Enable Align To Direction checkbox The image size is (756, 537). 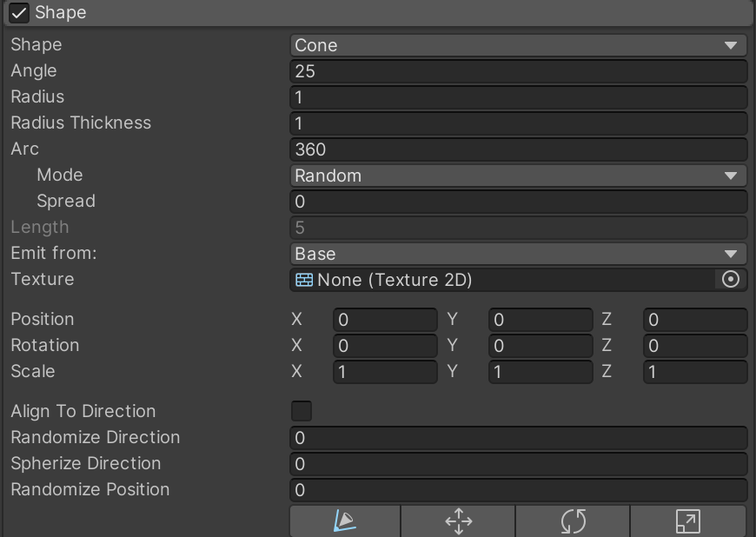pos(301,411)
